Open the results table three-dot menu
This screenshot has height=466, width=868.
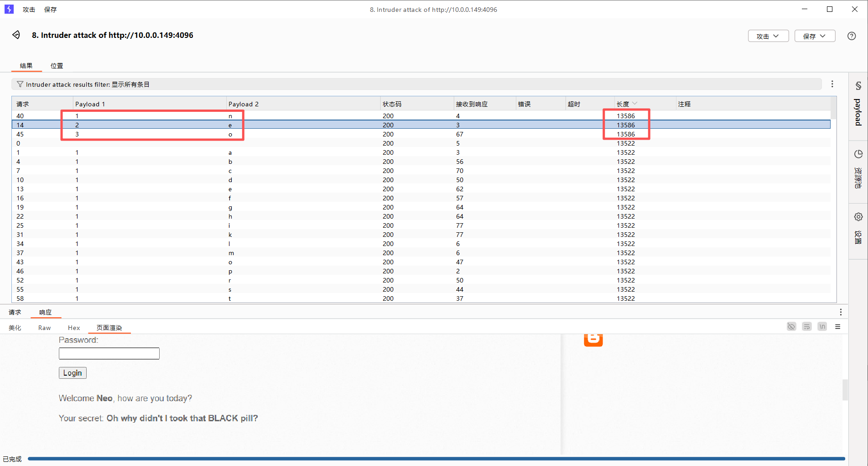click(x=832, y=84)
